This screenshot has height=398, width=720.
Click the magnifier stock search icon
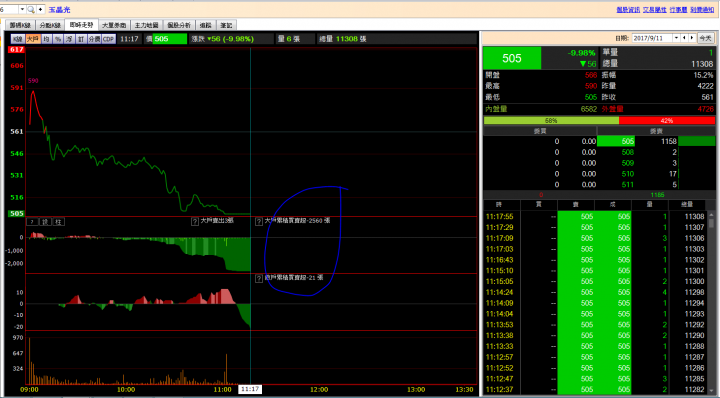31,9
